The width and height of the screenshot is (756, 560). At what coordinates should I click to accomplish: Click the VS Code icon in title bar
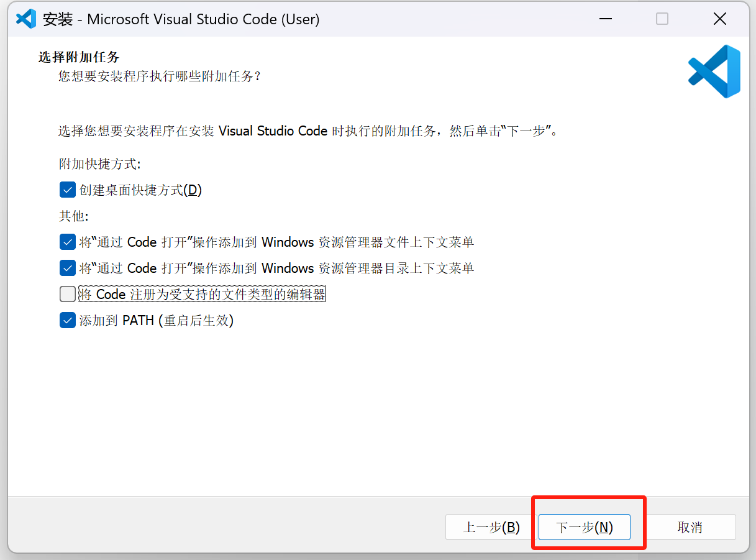[x=26, y=19]
